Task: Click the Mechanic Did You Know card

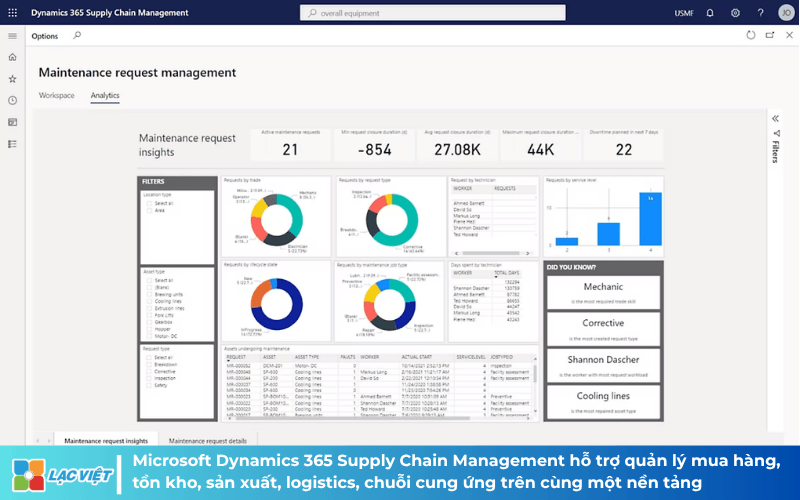Action: coord(603,293)
